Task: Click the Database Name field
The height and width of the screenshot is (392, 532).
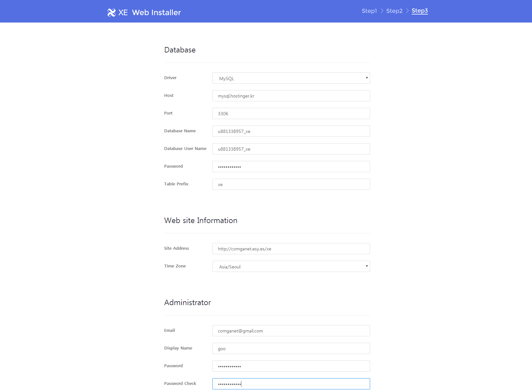Action: pyautogui.click(x=291, y=131)
